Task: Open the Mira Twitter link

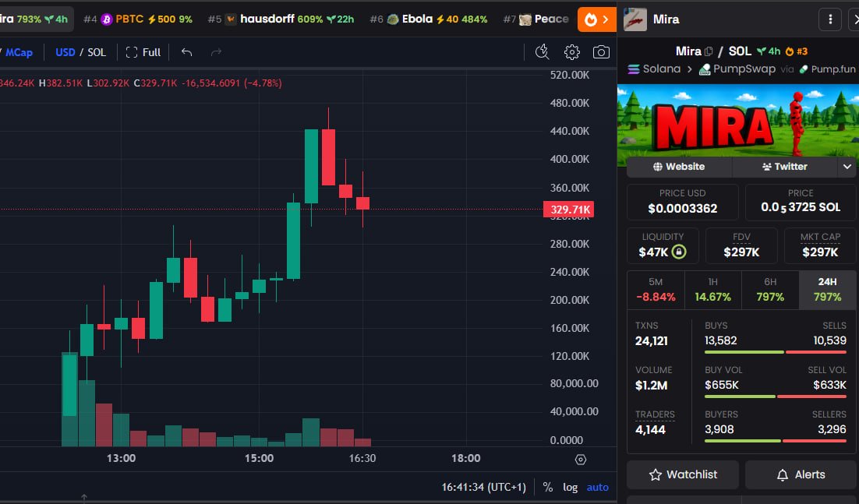Action: 784,167
